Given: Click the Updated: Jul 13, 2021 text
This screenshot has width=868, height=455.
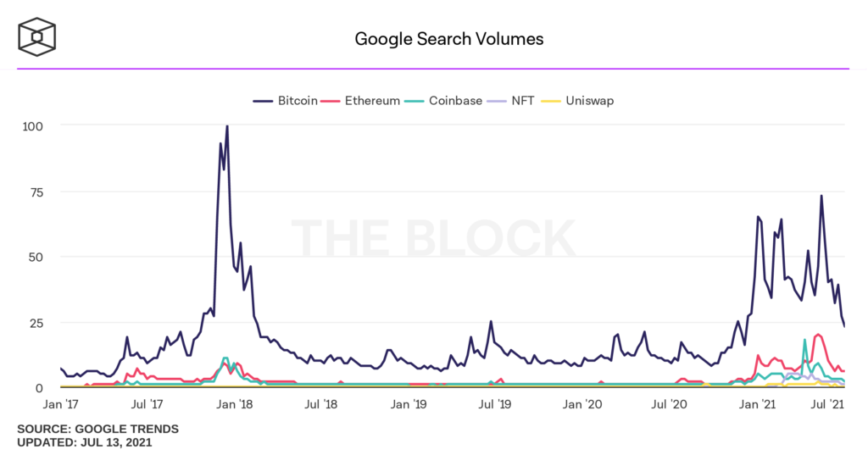Looking at the screenshot, I should point(85,442).
